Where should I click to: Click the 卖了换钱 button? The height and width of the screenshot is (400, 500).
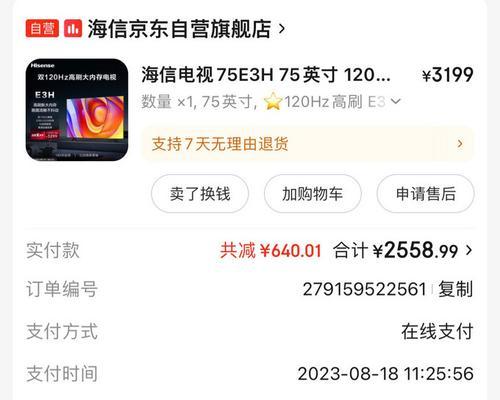(x=200, y=194)
